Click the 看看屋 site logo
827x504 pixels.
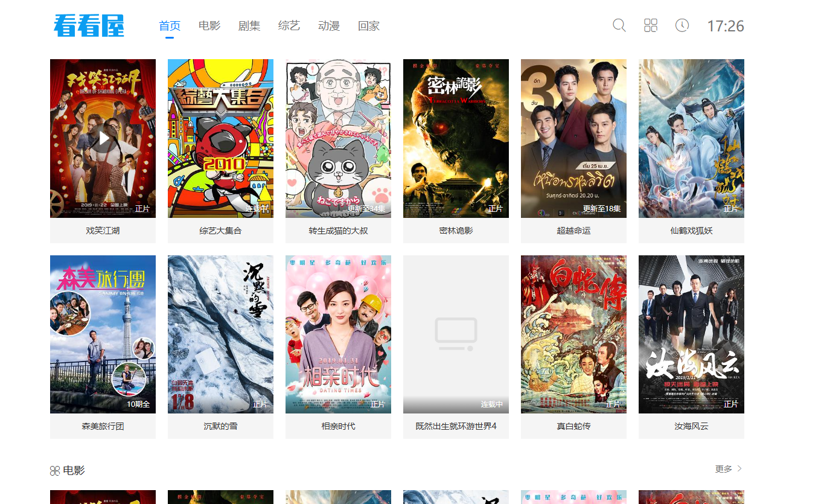point(89,25)
